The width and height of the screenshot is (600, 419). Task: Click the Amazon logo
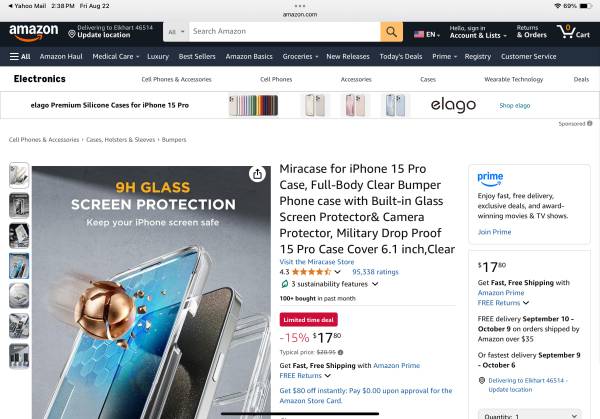[x=34, y=33]
